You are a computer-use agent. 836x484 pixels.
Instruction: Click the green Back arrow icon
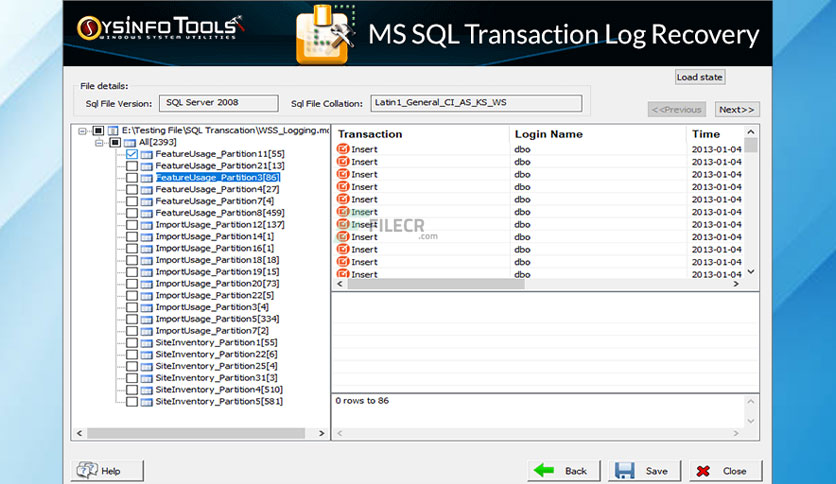(x=544, y=470)
